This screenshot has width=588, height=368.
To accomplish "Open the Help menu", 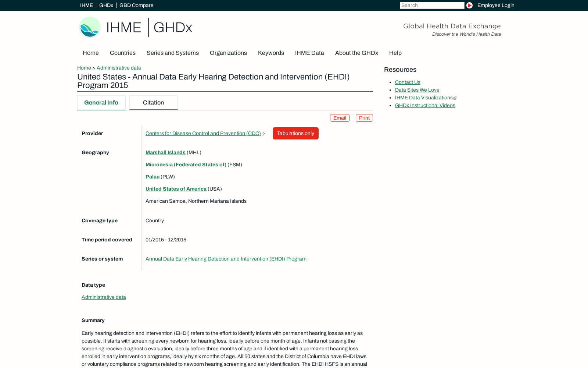I will [395, 53].
